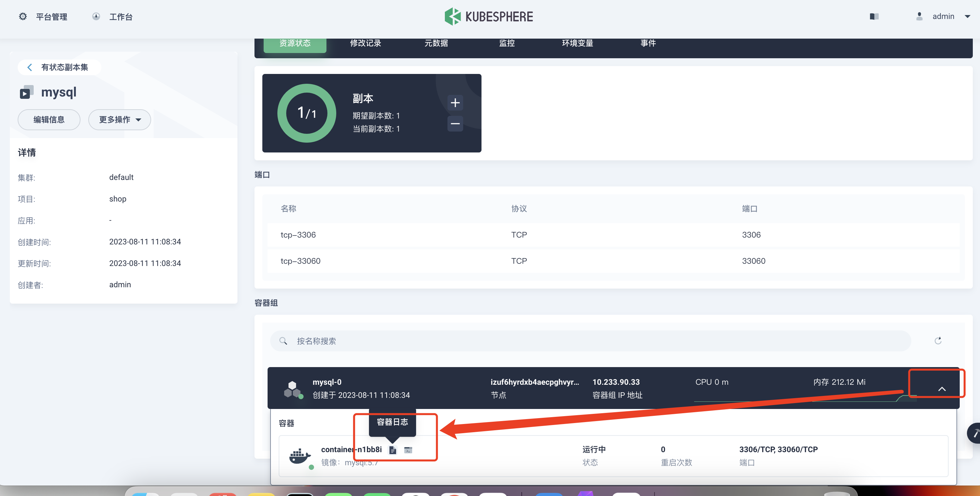Decrease replica count with − button
This screenshot has height=496, width=980.
[x=457, y=125]
